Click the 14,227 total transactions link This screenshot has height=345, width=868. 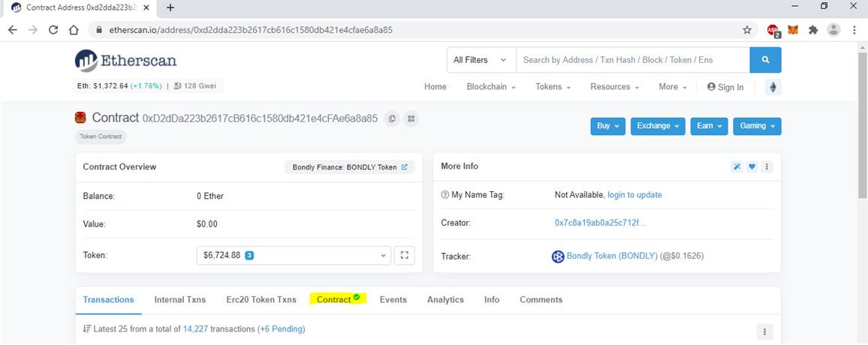[x=195, y=329]
